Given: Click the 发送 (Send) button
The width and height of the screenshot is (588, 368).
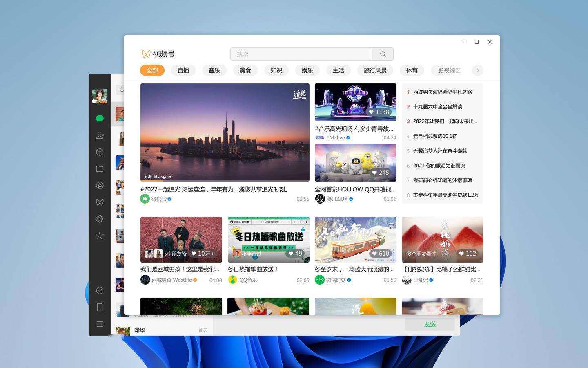Looking at the screenshot, I should pos(430,324).
